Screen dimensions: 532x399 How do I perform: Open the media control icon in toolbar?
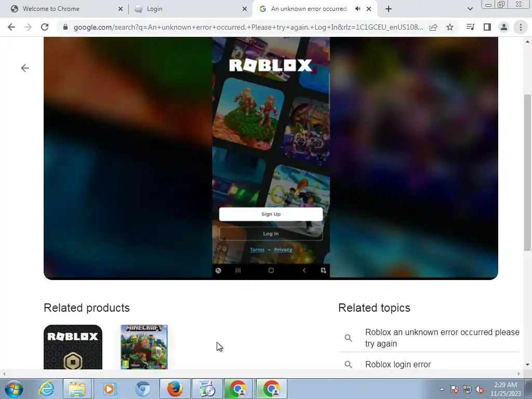click(470, 27)
